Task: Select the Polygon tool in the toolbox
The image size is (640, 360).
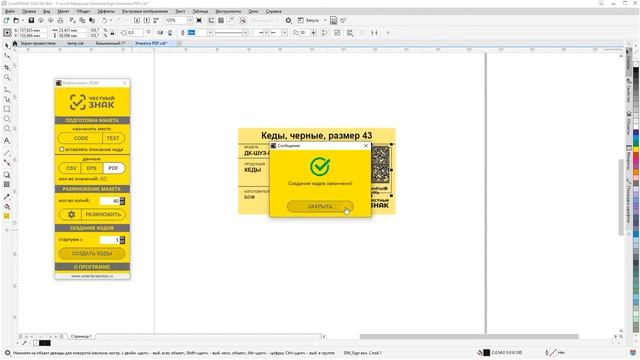Action: (7, 129)
